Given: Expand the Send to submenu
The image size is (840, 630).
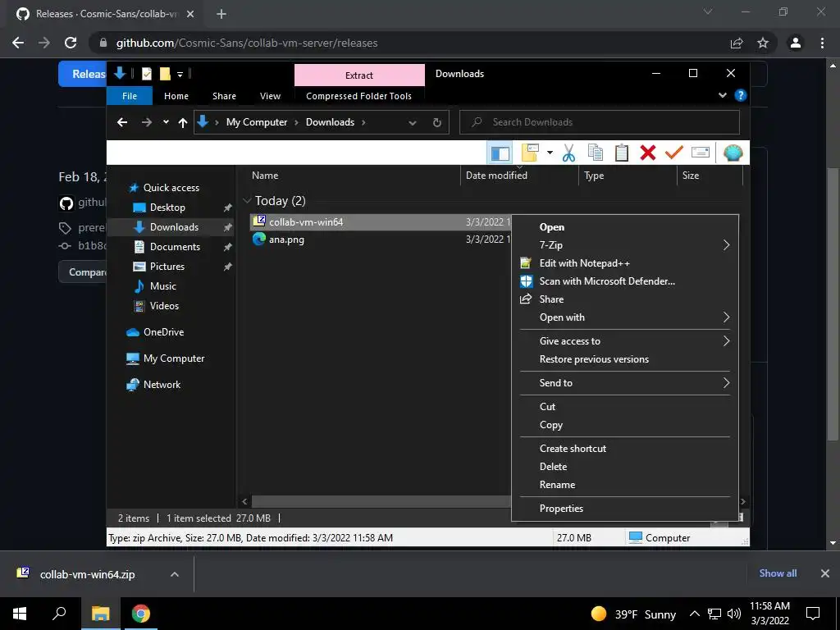Looking at the screenshot, I should click(x=624, y=383).
